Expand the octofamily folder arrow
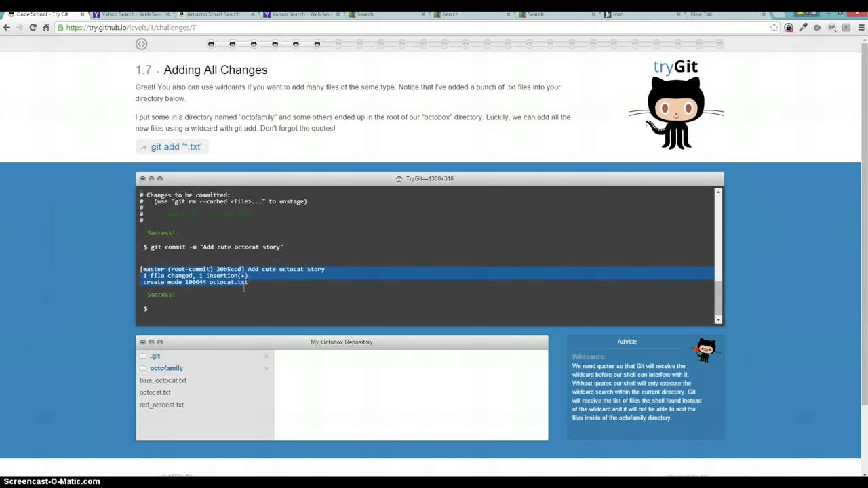 (267, 368)
